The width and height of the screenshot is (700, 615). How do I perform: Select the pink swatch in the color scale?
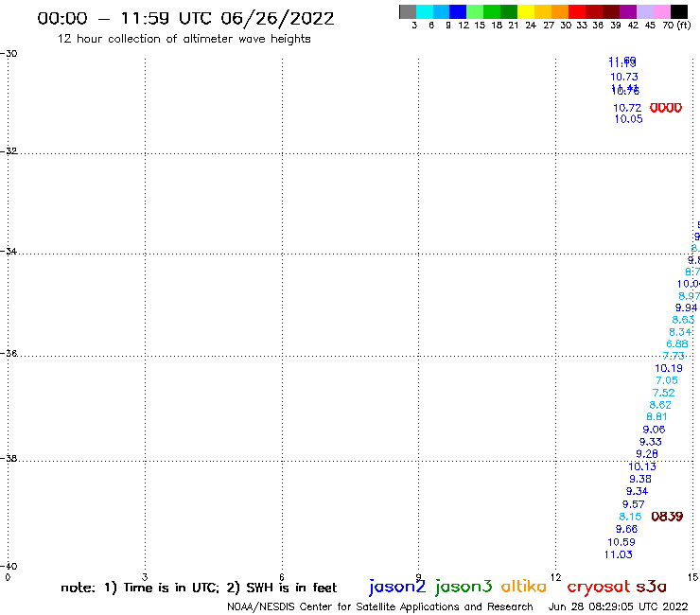(661, 11)
